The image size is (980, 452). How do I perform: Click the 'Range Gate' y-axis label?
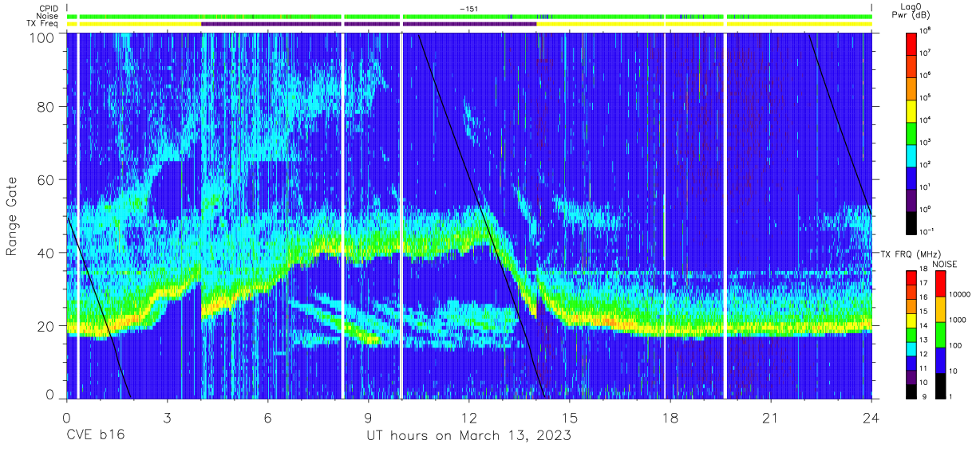click(x=12, y=216)
